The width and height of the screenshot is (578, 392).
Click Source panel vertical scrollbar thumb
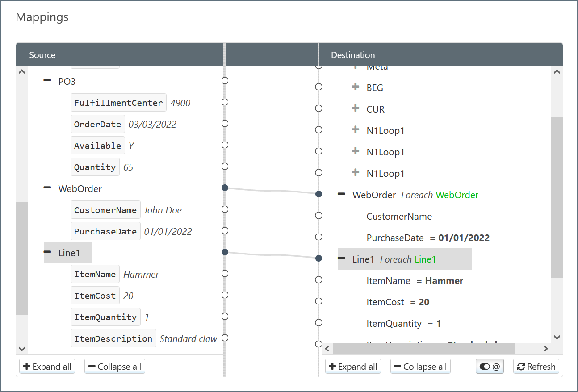[x=22, y=258]
